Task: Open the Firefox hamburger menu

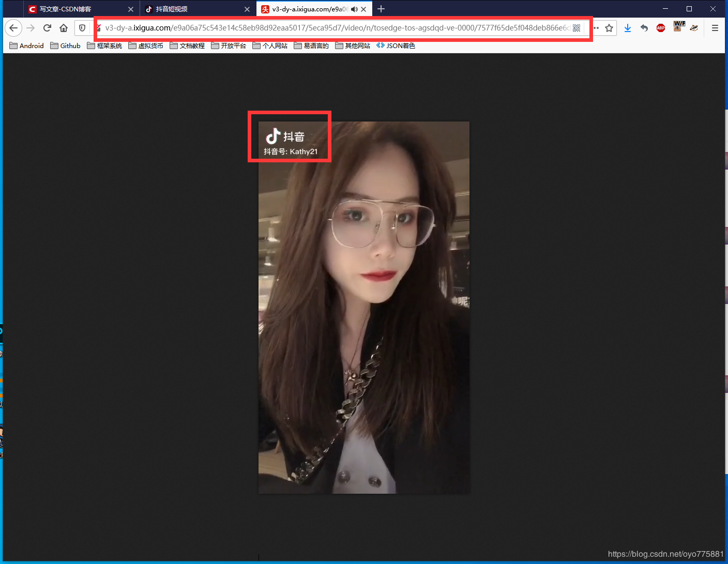Action: coord(715,28)
